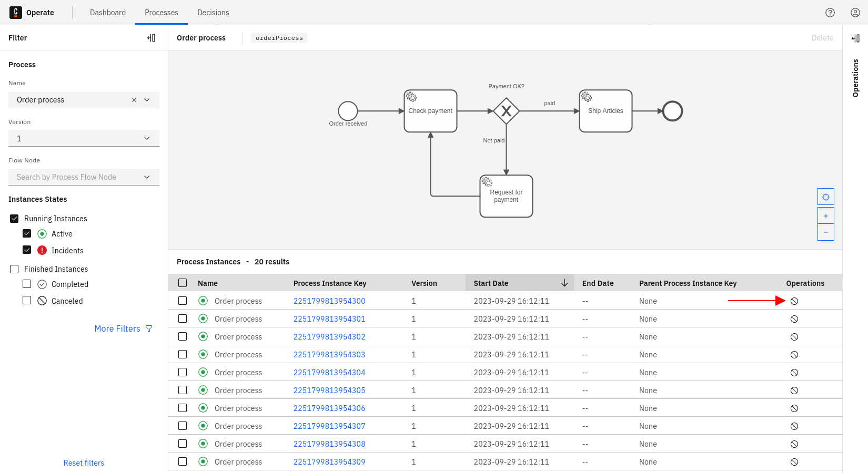The image size is (868, 473).
Task: Open the help question mark icon
Action: tap(830, 12)
